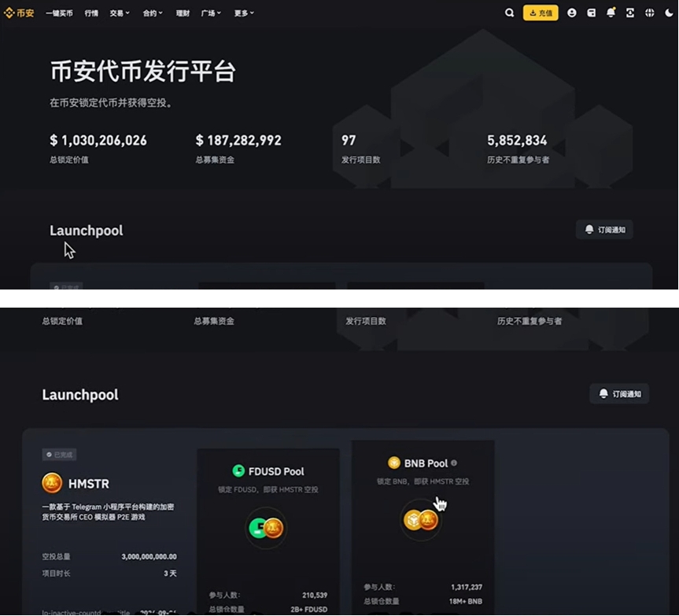Click BNB pool participants 1,317,237
Image resolution: width=679 pixels, height=616 pixels.
(467, 587)
